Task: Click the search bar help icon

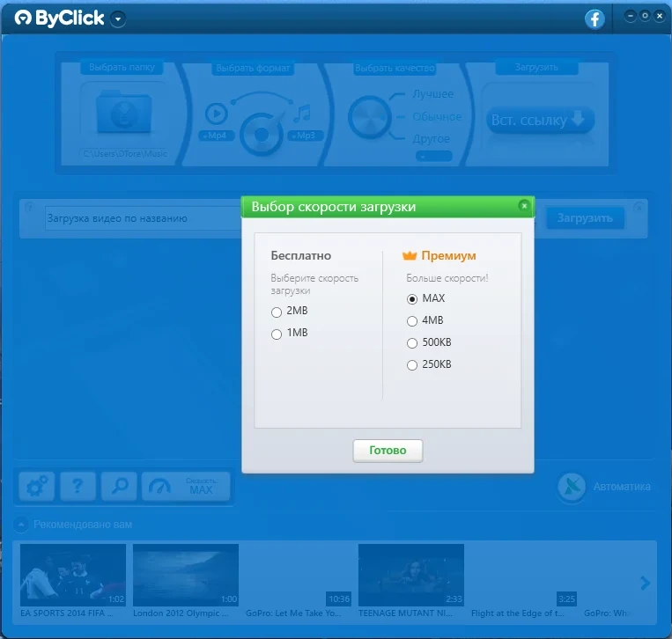Action: coord(29,208)
